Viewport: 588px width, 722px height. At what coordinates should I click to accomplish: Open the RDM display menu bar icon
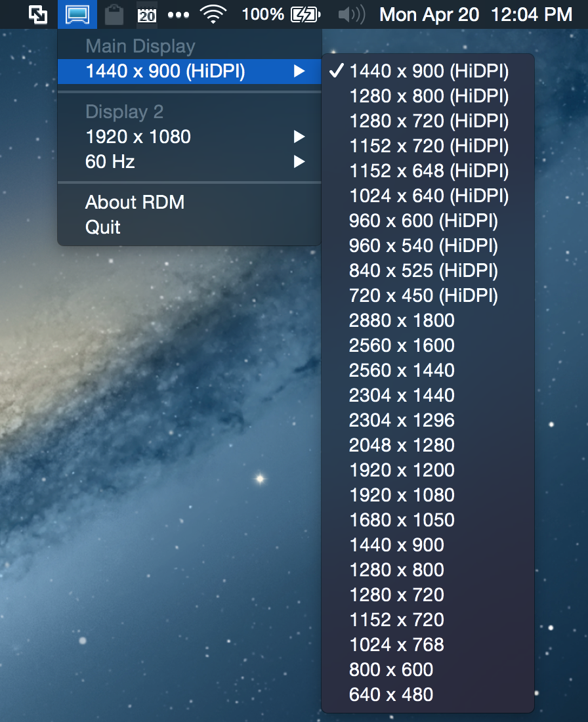77,14
